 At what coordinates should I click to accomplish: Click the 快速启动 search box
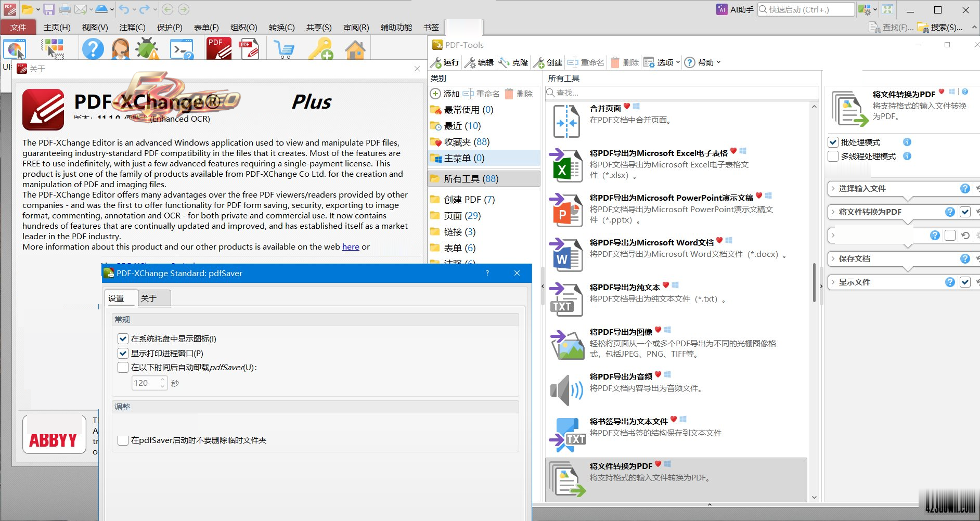pyautogui.click(x=806, y=9)
